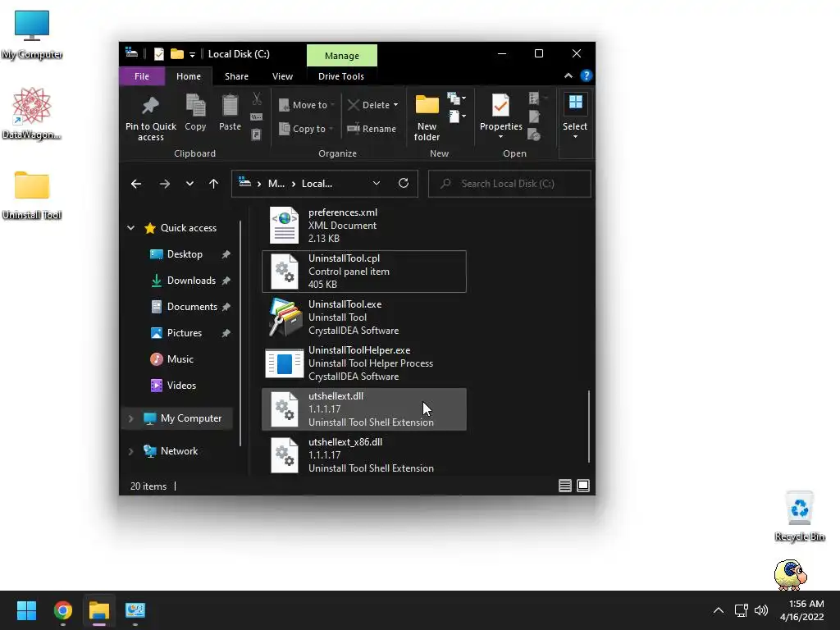Expand the My Computer tree node
The image size is (840, 630).
point(130,418)
